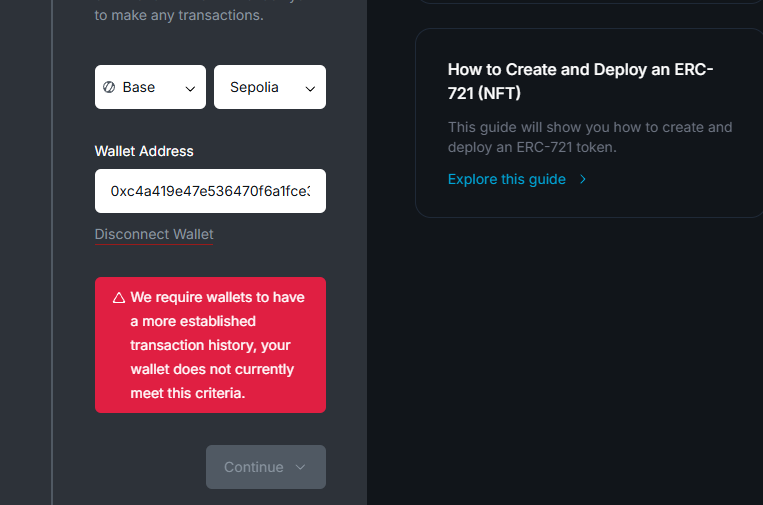
Task: Click the Wallet Address label
Action: point(144,151)
